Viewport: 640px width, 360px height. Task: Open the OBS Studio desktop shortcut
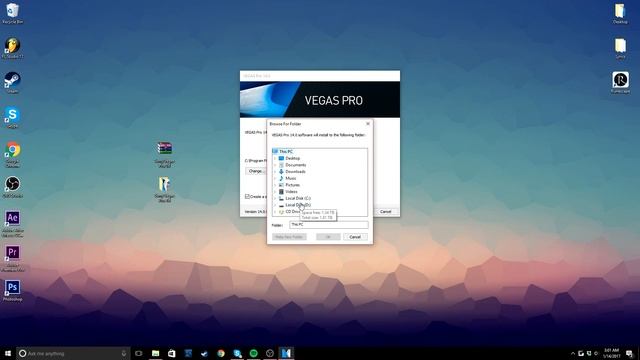[12, 187]
